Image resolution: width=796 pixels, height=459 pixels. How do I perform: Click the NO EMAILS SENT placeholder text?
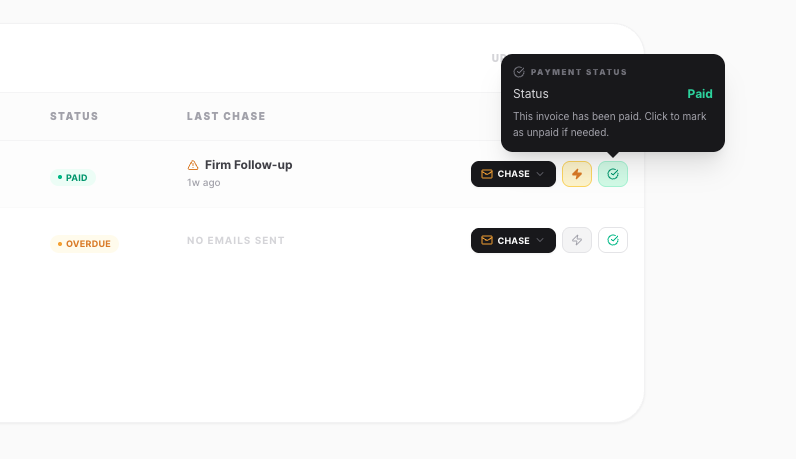point(235,241)
